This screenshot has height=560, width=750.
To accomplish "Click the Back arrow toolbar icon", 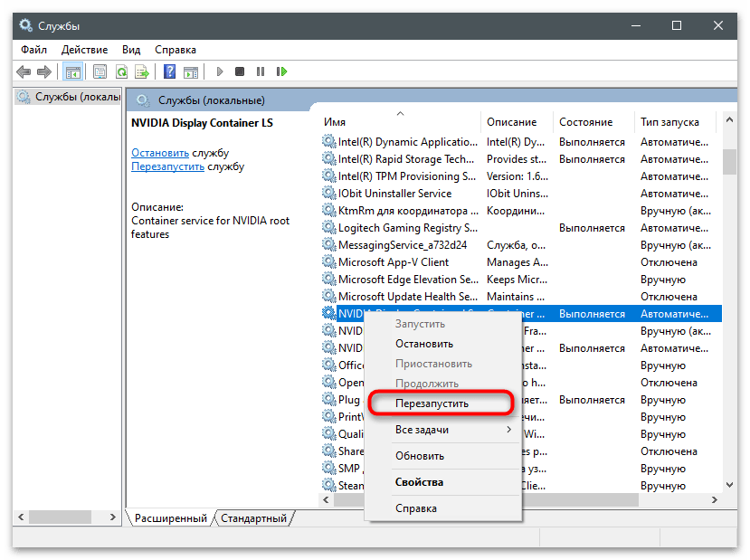I will point(23,71).
